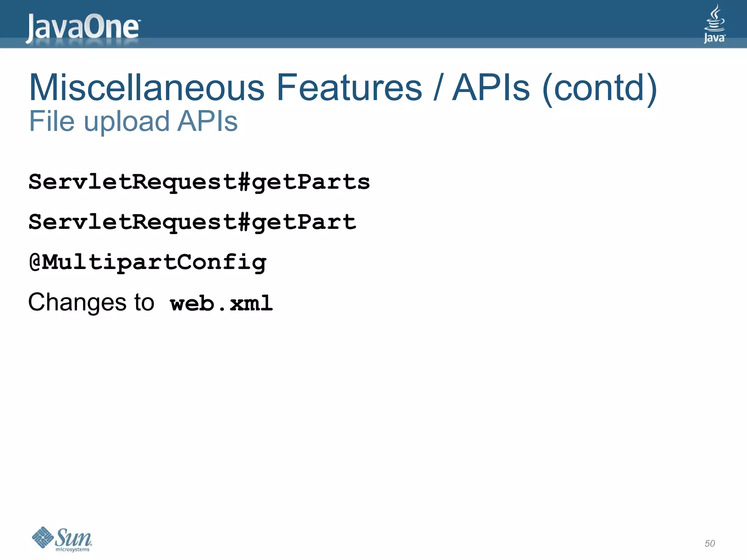Select the Miscellaneous Features / APIs (contd) title
The width and height of the screenshot is (747, 560).
coord(343,88)
